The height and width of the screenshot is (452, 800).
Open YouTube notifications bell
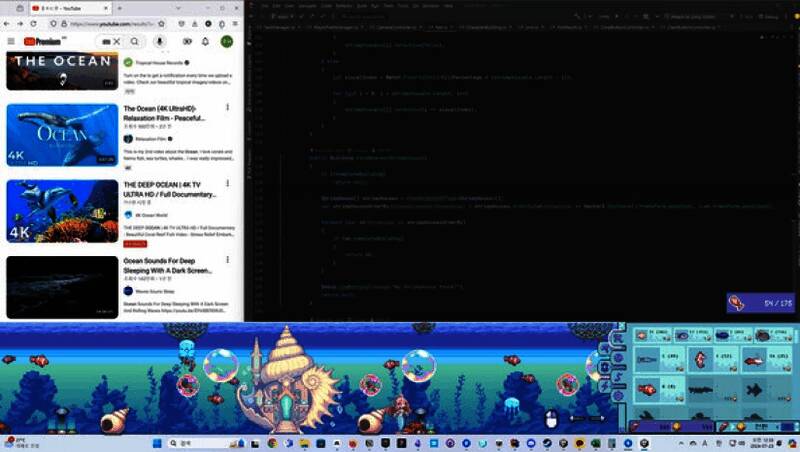click(205, 41)
